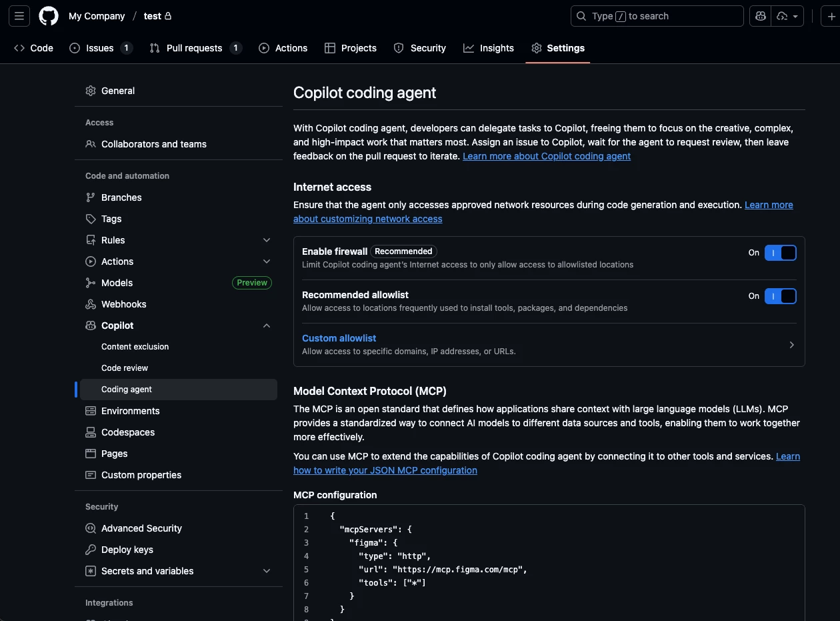Click the Actions play icon in sidebar
The image size is (840, 621).
(91, 261)
